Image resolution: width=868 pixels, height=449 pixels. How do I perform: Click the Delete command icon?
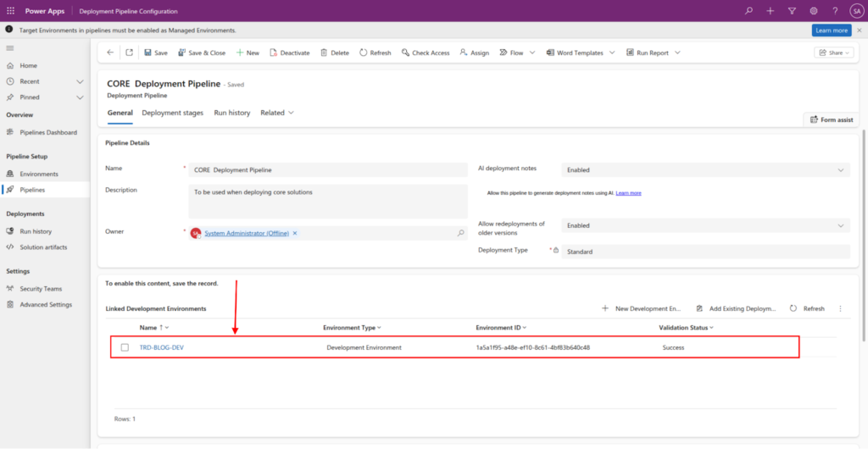click(334, 53)
